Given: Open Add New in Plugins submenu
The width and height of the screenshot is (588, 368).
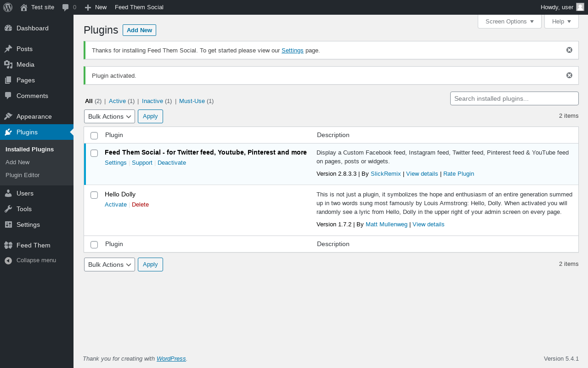Looking at the screenshot, I should (x=17, y=162).
